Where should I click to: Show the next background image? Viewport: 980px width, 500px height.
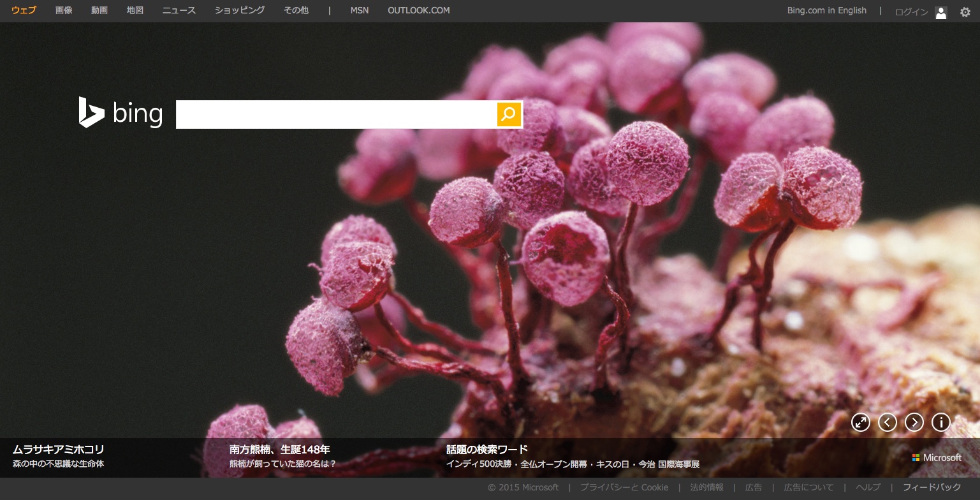coord(914,422)
